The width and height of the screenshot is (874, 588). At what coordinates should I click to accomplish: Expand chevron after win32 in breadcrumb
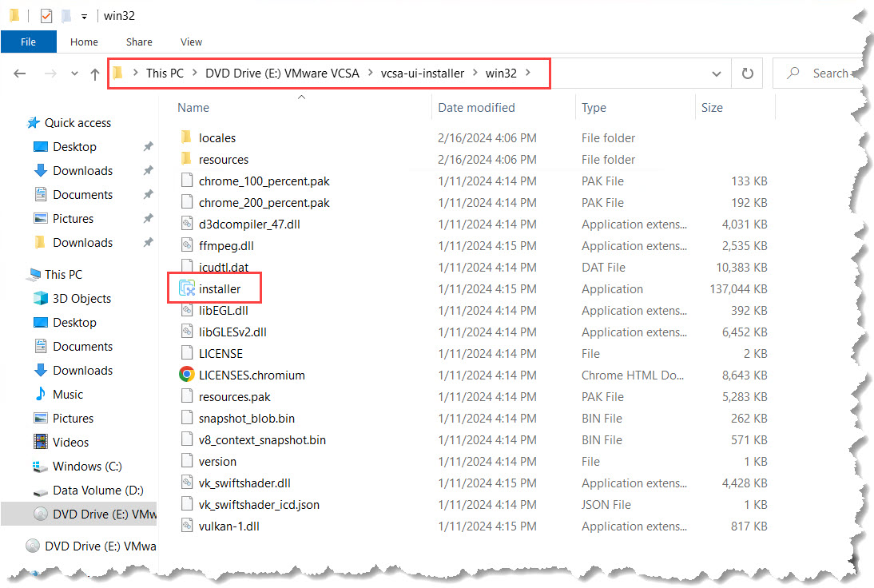pyautogui.click(x=528, y=73)
